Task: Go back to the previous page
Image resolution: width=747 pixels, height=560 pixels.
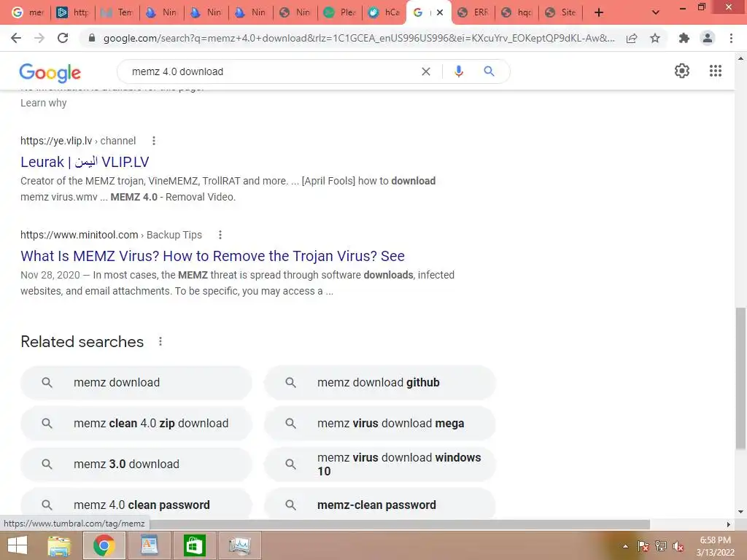Action: [16, 38]
